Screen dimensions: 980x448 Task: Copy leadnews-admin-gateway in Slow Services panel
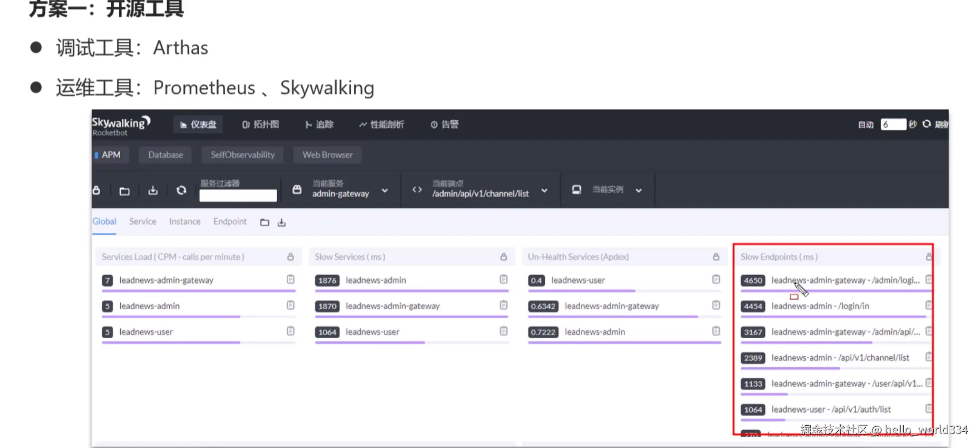click(504, 305)
